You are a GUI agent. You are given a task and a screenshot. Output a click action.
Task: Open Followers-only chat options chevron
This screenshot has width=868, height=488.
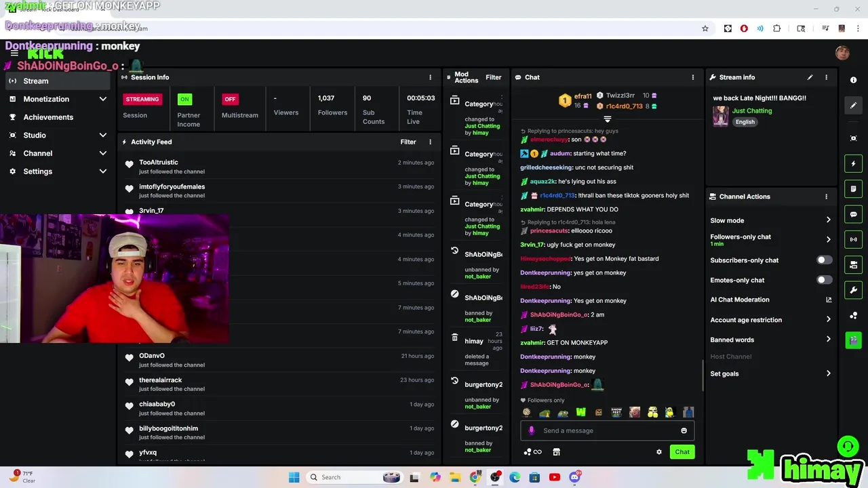tap(828, 239)
